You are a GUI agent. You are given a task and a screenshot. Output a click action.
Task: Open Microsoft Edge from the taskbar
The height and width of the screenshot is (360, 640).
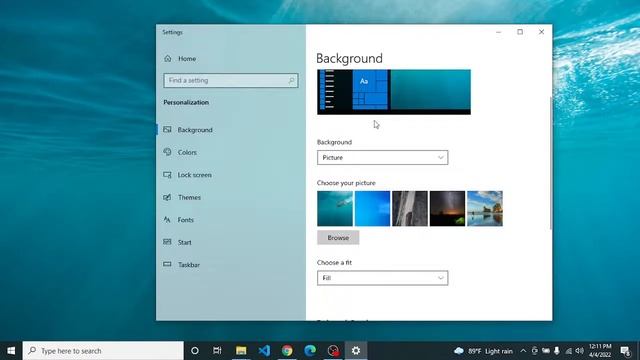pos(310,351)
